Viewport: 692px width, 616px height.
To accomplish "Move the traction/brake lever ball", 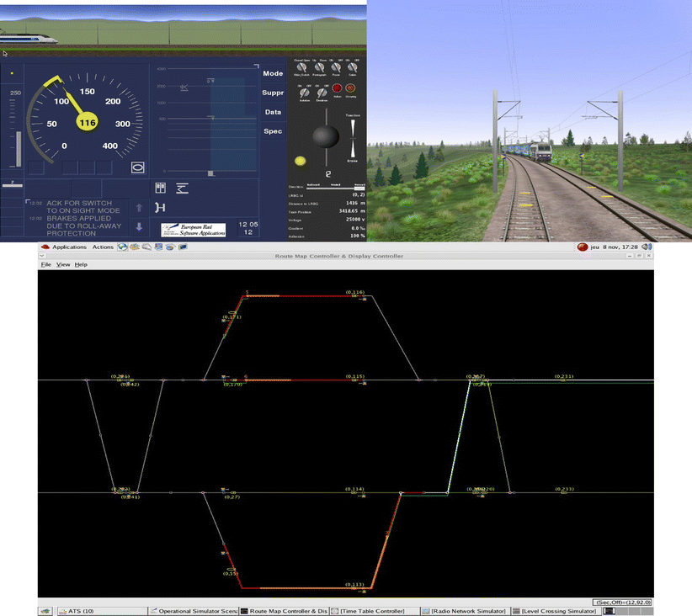I will [x=324, y=135].
